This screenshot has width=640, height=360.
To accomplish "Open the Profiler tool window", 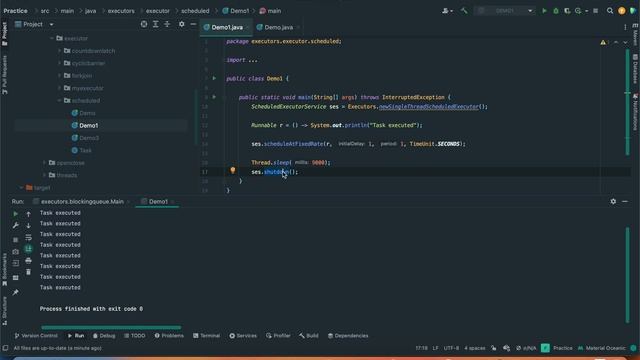I will pos(278,336).
